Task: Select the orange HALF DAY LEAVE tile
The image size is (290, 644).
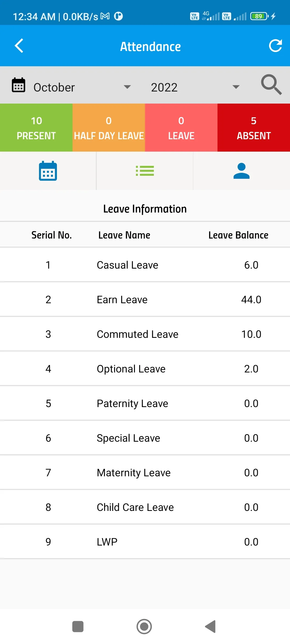Action: pyautogui.click(x=109, y=128)
